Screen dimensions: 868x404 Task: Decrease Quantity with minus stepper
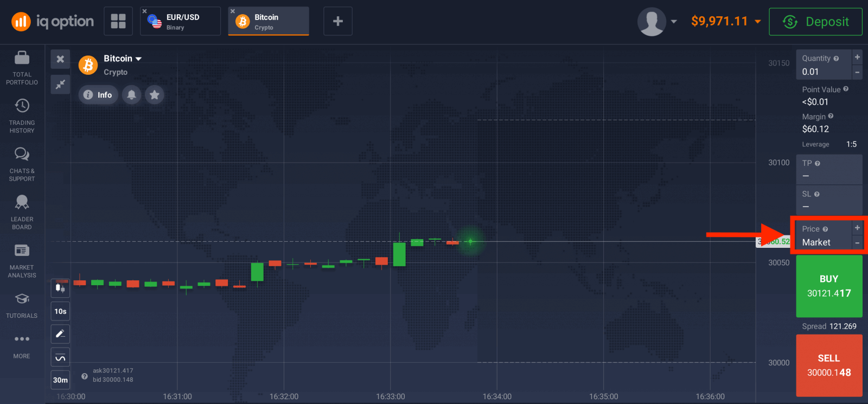click(857, 72)
